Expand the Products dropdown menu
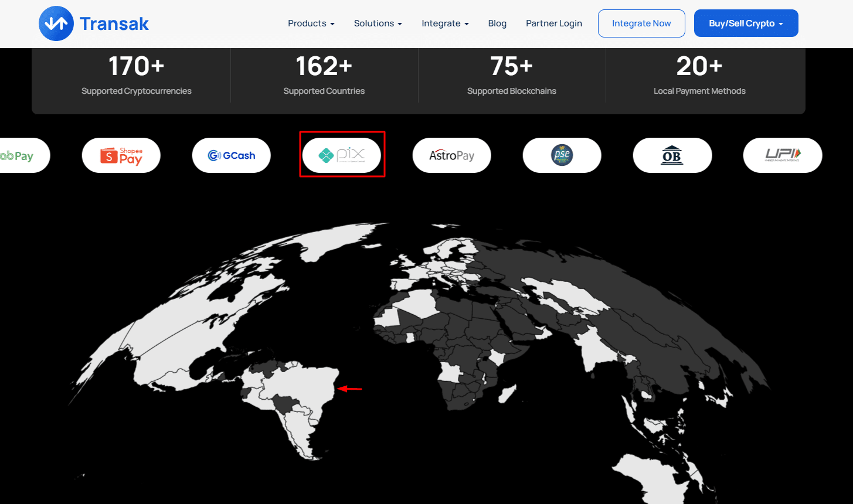The width and height of the screenshot is (853, 504). pos(311,23)
